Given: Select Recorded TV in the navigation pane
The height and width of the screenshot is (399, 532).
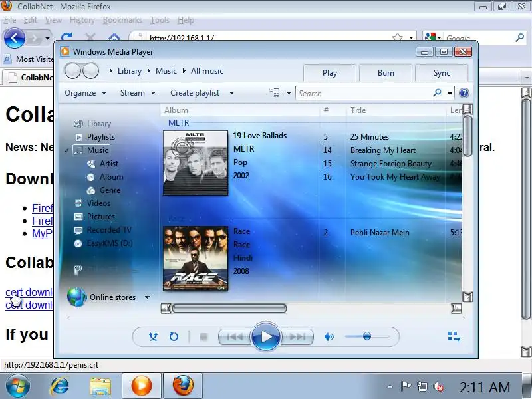Looking at the screenshot, I should point(109,230).
